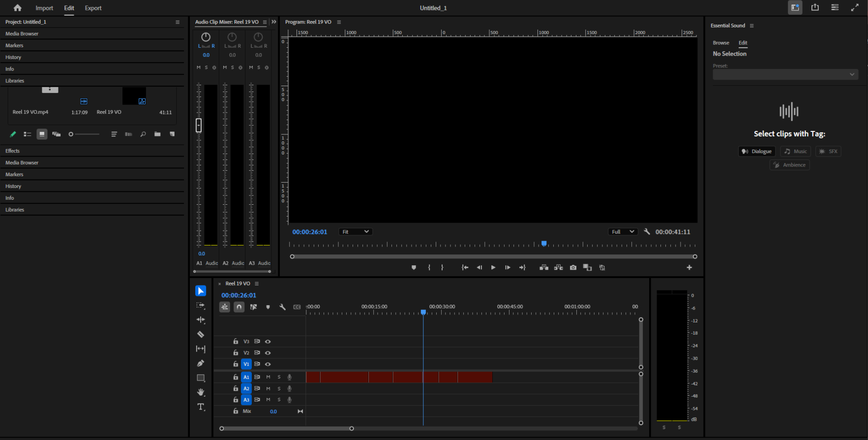Click the Add Marker icon in Program monitor
868x440 pixels.
pos(414,268)
